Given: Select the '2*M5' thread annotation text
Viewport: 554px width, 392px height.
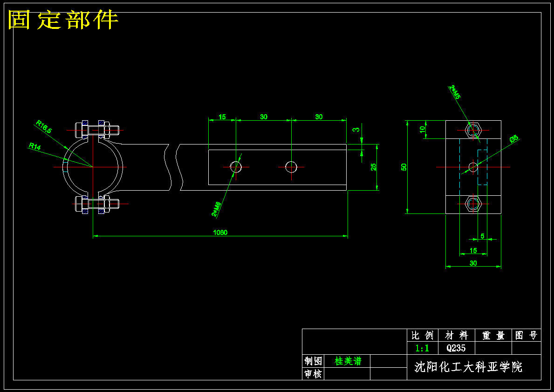Looking at the screenshot, I should (455, 92).
